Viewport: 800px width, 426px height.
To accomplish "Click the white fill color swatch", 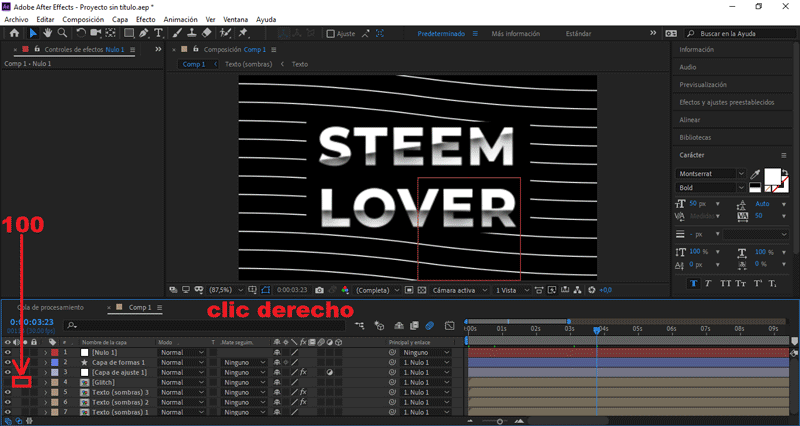I will tap(773, 178).
